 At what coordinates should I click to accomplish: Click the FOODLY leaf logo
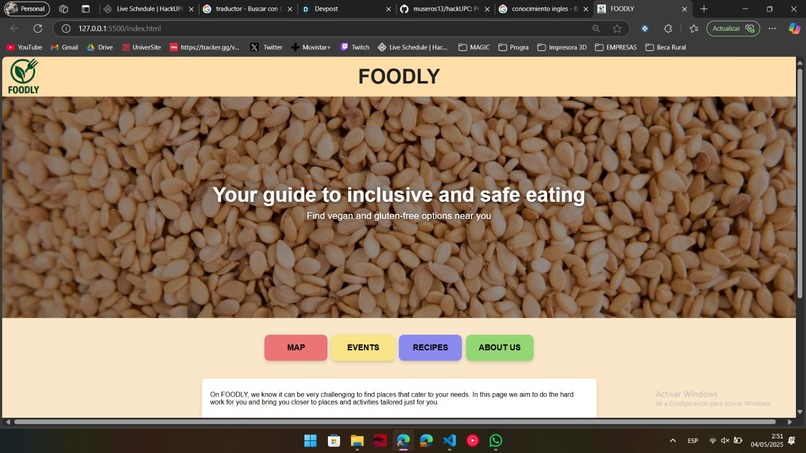point(24,76)
